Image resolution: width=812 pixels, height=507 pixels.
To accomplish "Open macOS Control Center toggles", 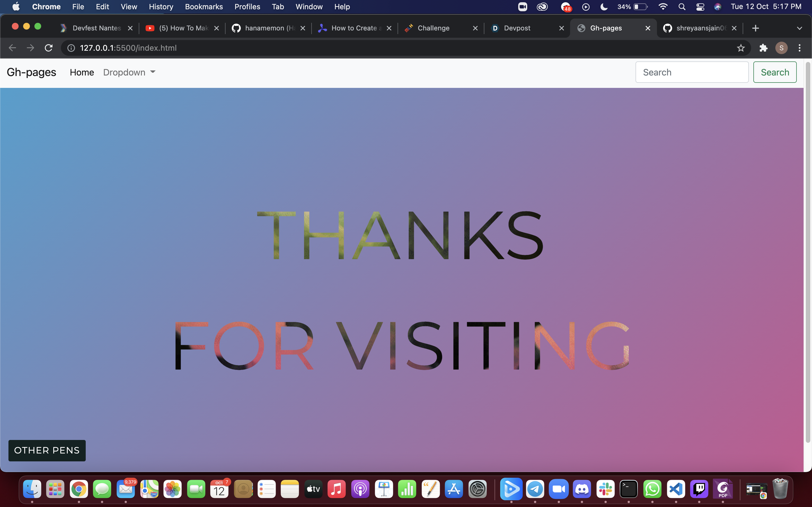I will [700, 7].
